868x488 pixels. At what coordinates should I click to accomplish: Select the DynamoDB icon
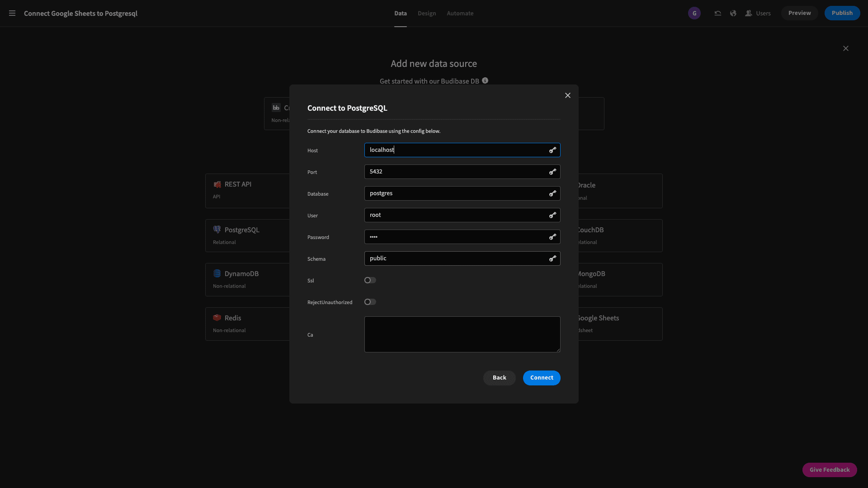[217, 273]
